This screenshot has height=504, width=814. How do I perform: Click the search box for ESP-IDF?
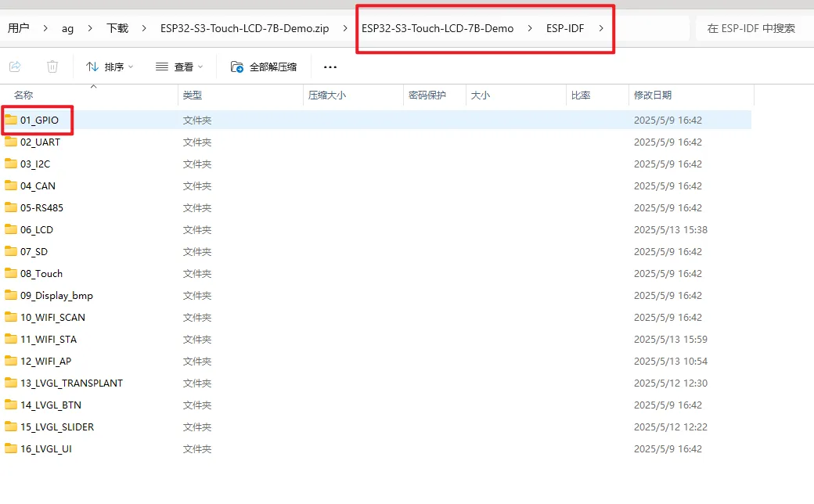click(751, 28)
